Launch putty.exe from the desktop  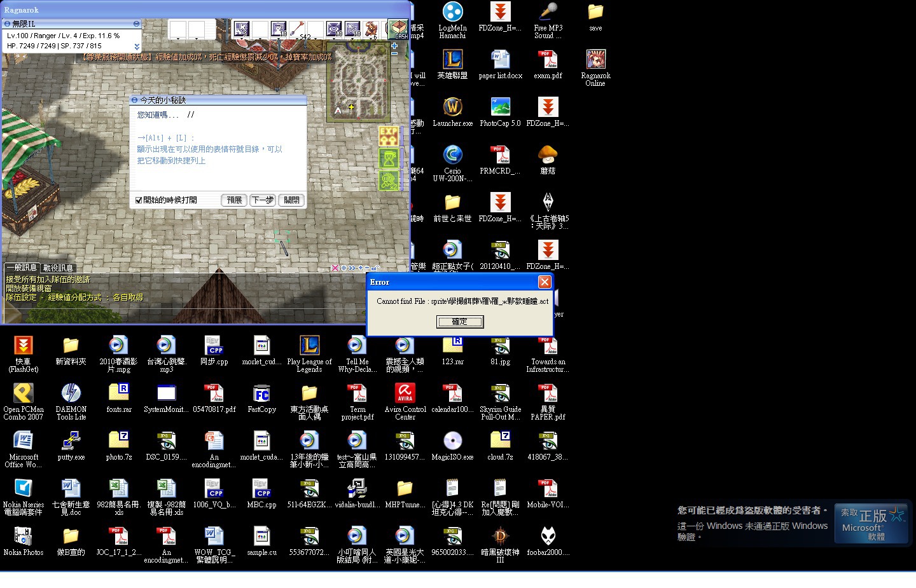click(x=71, y=446)
